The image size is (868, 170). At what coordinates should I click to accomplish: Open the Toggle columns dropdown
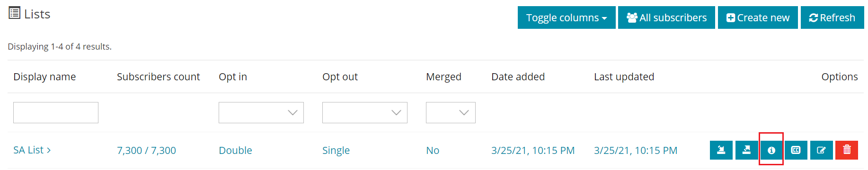coord(567,17)
